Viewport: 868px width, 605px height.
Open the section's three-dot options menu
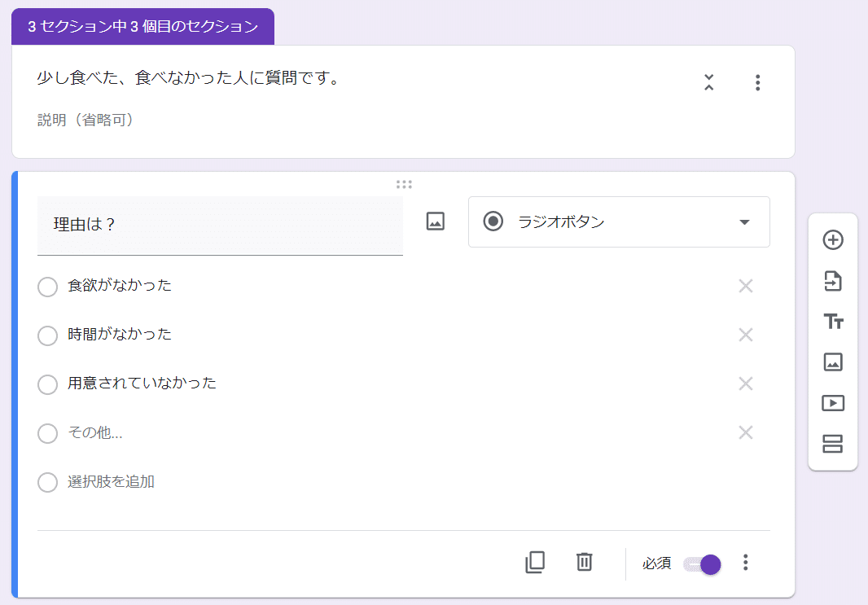757,82
